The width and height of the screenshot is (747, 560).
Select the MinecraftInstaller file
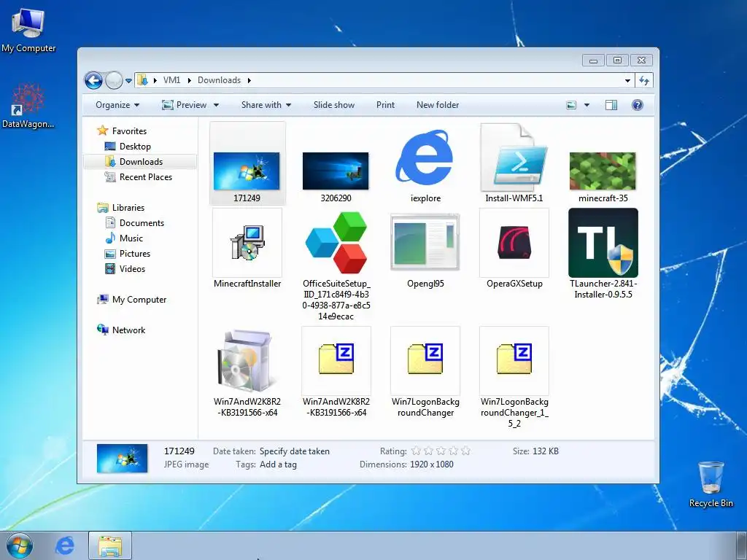tap(247, 249)
